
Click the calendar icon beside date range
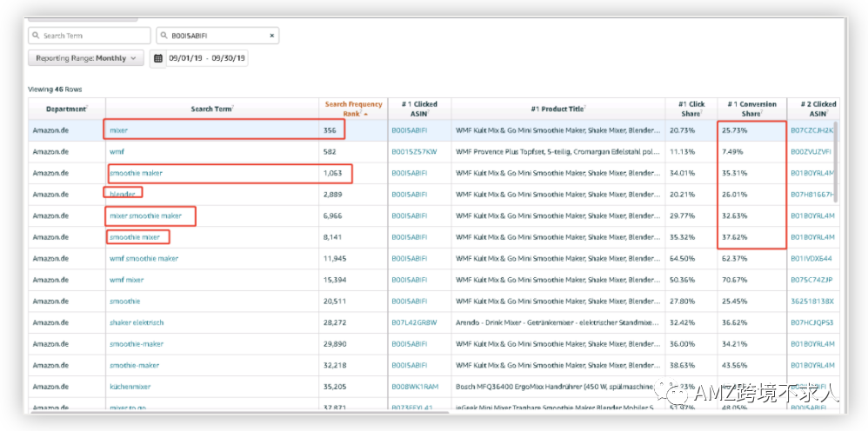[x=157, y=58]
